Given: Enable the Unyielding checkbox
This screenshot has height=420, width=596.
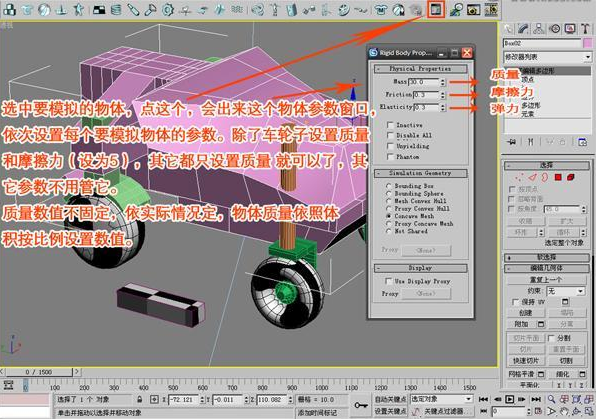Looking at the screenshot, I should point(390,146).
